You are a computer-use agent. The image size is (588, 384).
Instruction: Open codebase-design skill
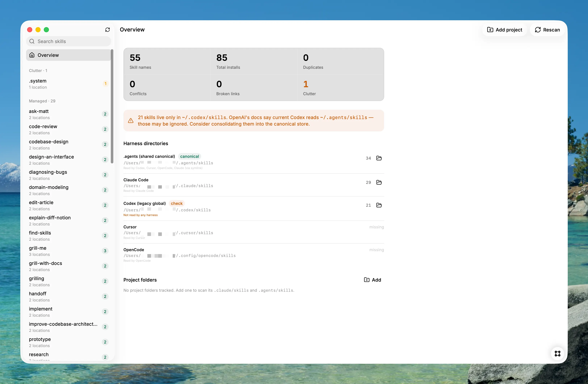click(68, 144)
